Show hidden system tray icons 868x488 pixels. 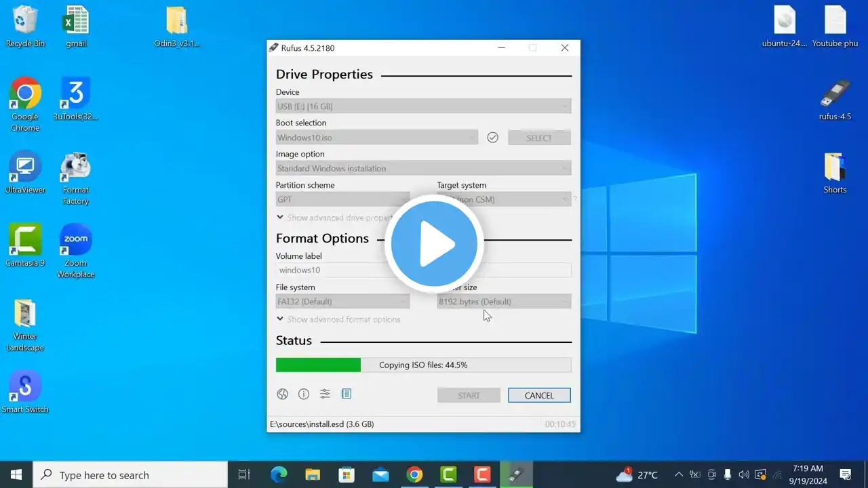coord(679,474)
